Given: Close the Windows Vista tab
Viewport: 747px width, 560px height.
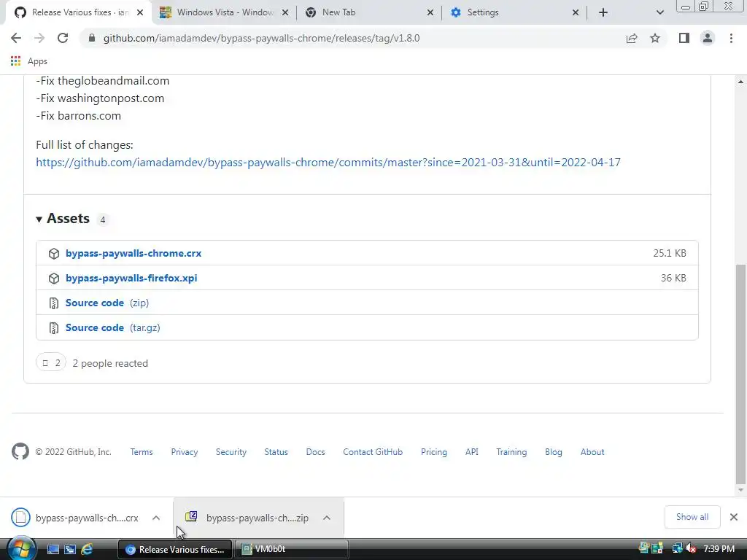Looking at the screenshot, I should (x=285, y=12).
